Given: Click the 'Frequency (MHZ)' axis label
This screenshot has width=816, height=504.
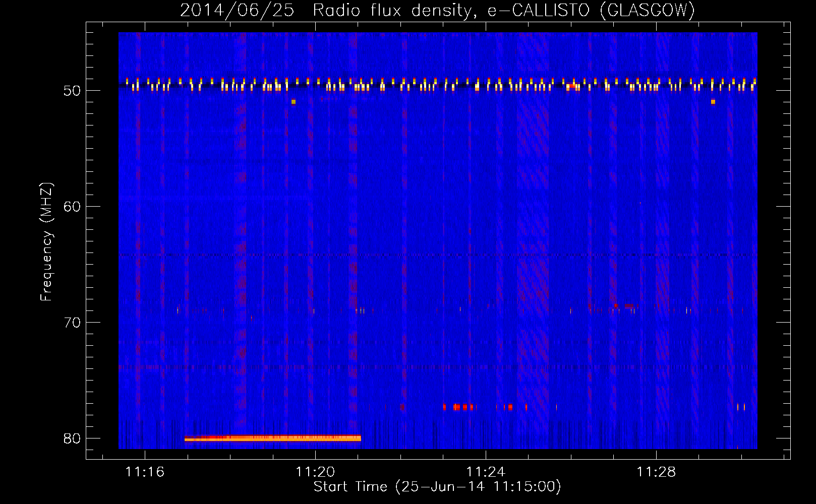Looking at the screenshot, I should 46,242.
